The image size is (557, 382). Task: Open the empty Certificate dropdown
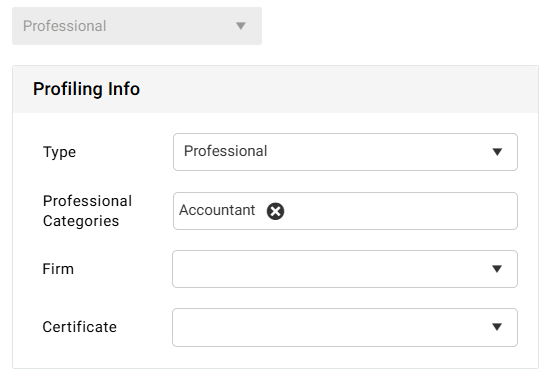345,327
